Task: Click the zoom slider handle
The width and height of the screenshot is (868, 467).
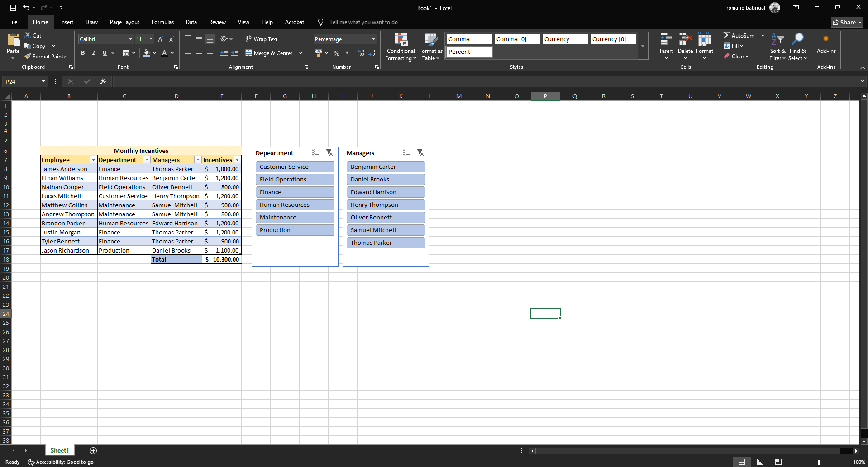Action: [818, 462]
